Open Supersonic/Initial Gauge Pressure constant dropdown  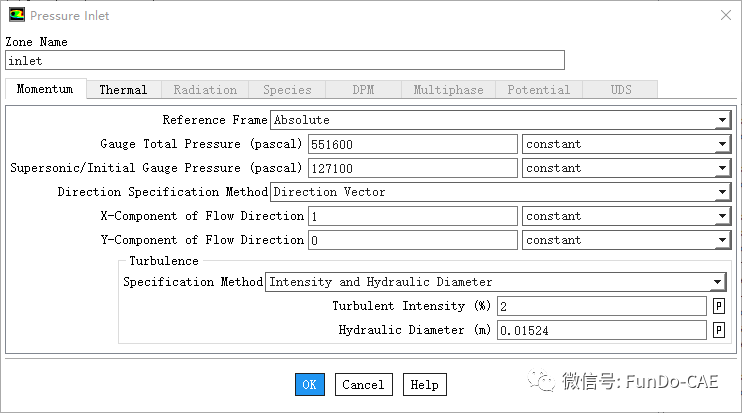(x=722, y=168)
